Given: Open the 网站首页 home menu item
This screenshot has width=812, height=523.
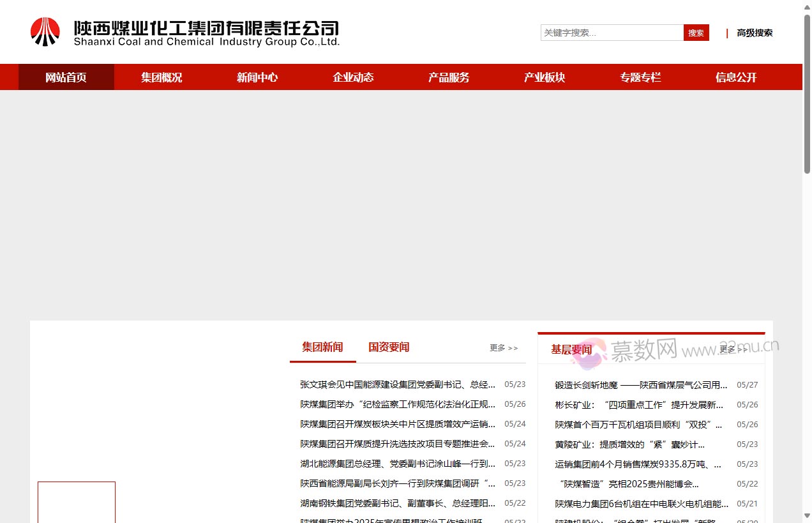Looking at the screenshot, I should [66, 77].
